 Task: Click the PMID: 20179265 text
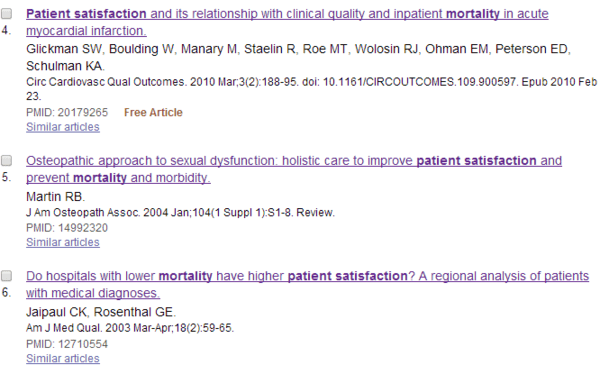(67, 112)
